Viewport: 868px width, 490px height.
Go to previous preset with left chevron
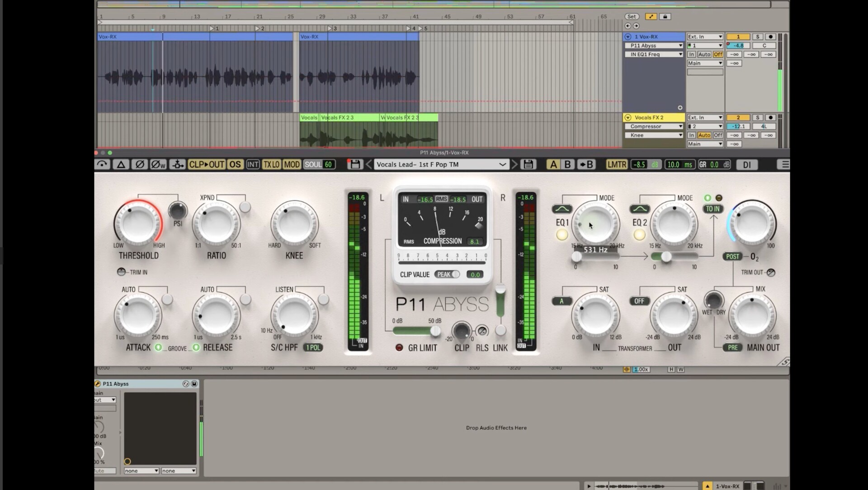click(369, 164)
